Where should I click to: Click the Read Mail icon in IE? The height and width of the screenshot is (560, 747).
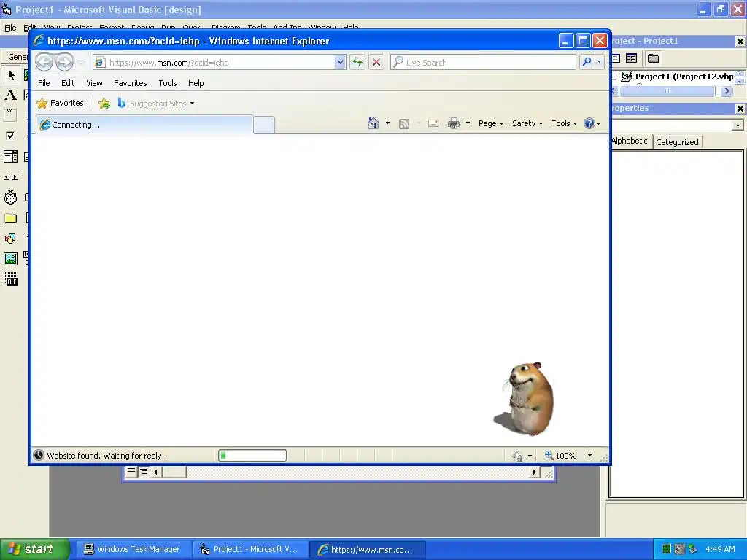coord(433,123)
